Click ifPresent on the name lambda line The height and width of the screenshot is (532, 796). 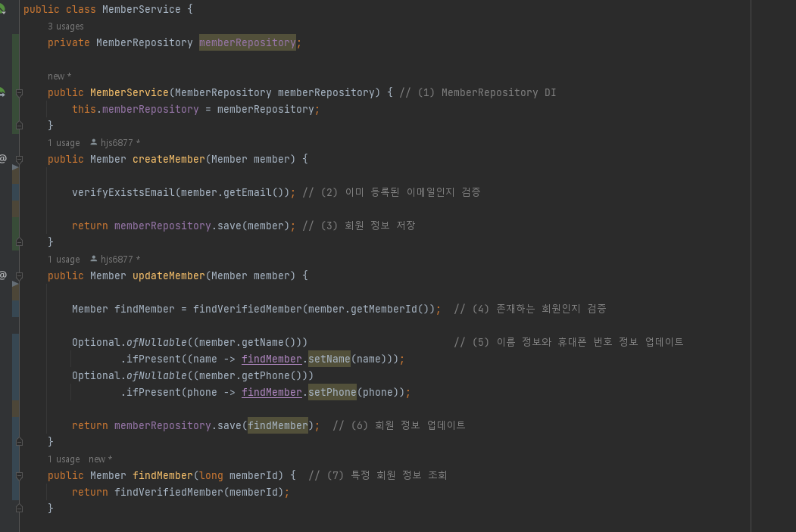pyautogui.click(x=153, y=359)
